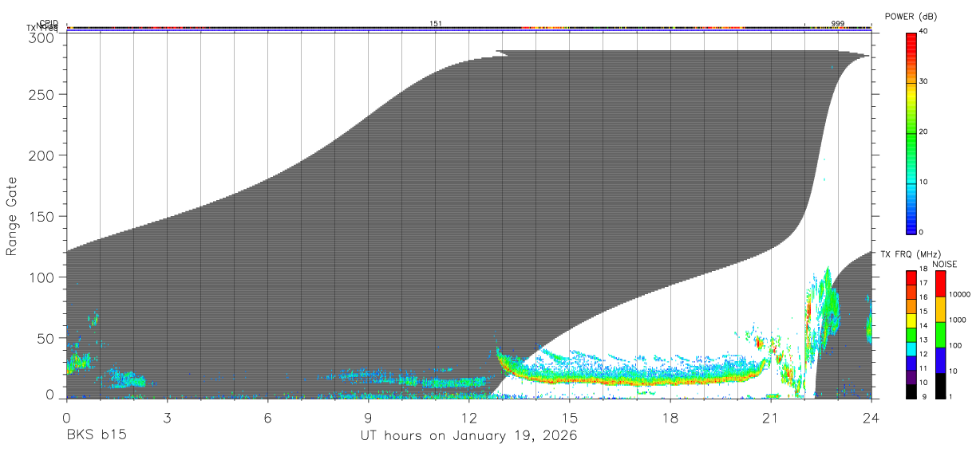Image resolution: width=980 pixels, height=452 pixels.
Task: Click the 17 label on the TX FRQ scale
Action: coord(924,283)
